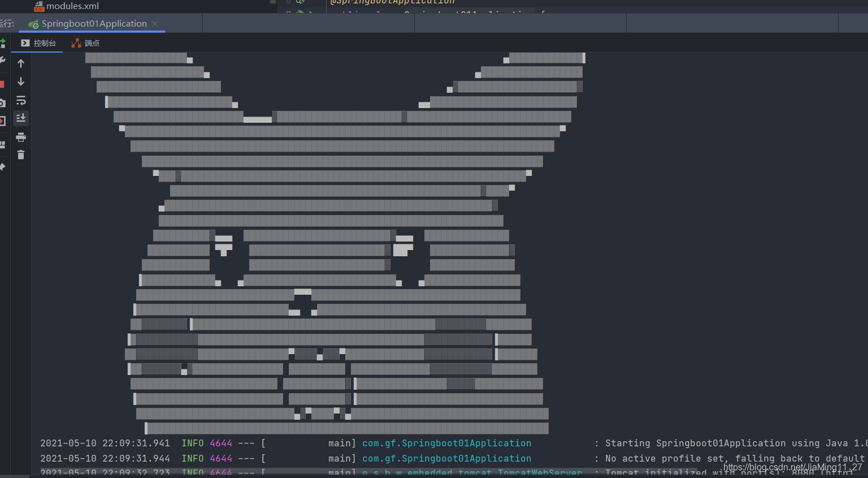Viewport: 868px width, 478px height.
Task: Select the Springboot01Application run tab
Action: pos(94,24)
